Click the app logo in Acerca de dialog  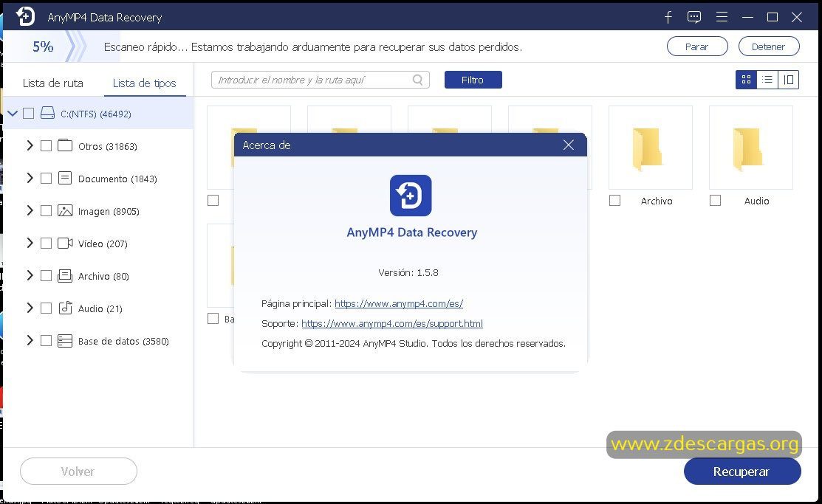411,196
